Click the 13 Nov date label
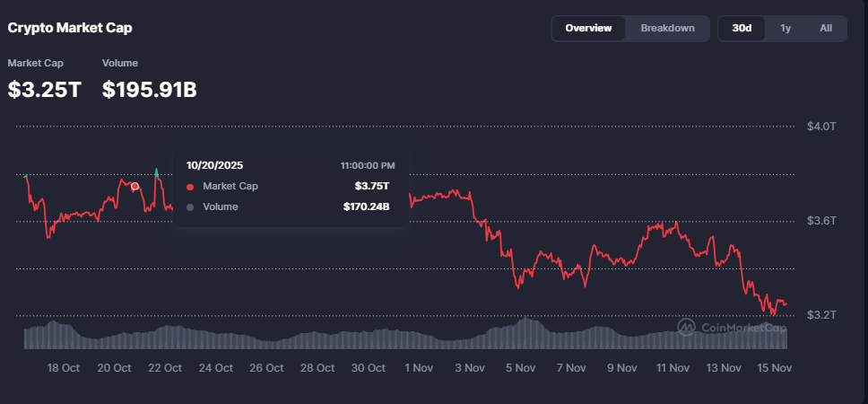The image size is (868, 404). click(x=724, y=368)
